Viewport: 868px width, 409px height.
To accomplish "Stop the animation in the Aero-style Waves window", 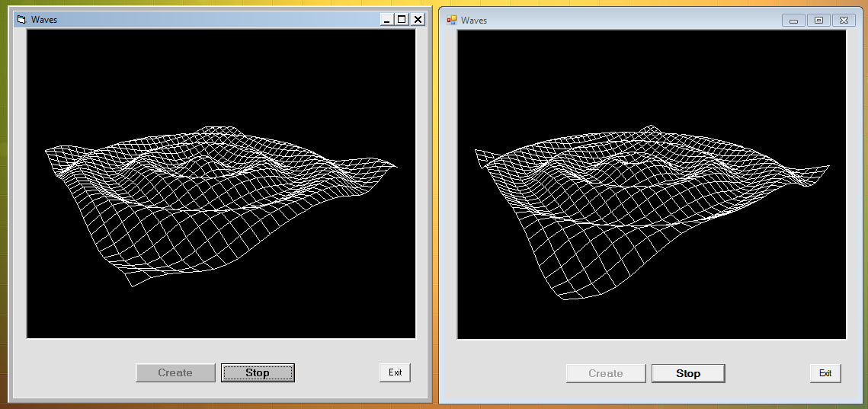I will 688,373.
